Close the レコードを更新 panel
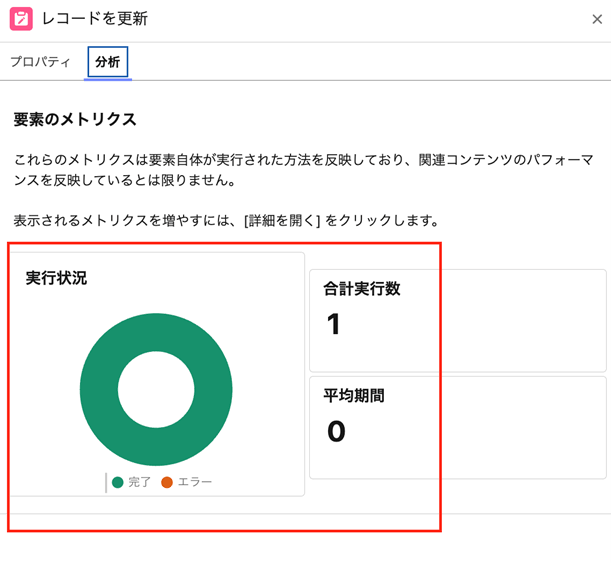The width and height of the screenshot is (611, 563). coord(597,19)
